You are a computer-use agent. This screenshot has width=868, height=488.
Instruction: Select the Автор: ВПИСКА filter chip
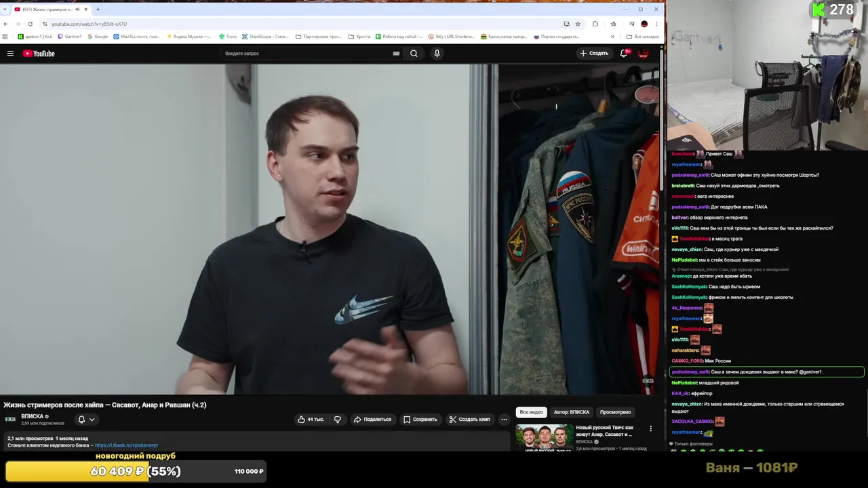pos(571,412)
